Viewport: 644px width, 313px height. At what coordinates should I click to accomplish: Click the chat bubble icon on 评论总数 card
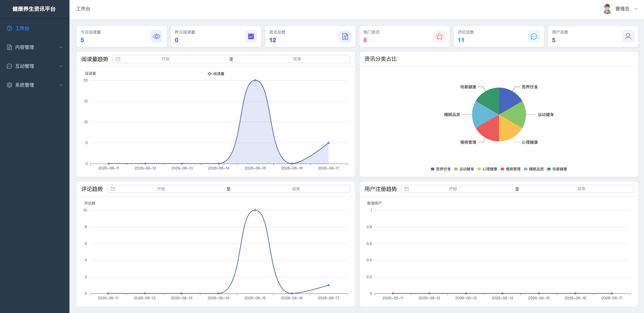point(534,36)
